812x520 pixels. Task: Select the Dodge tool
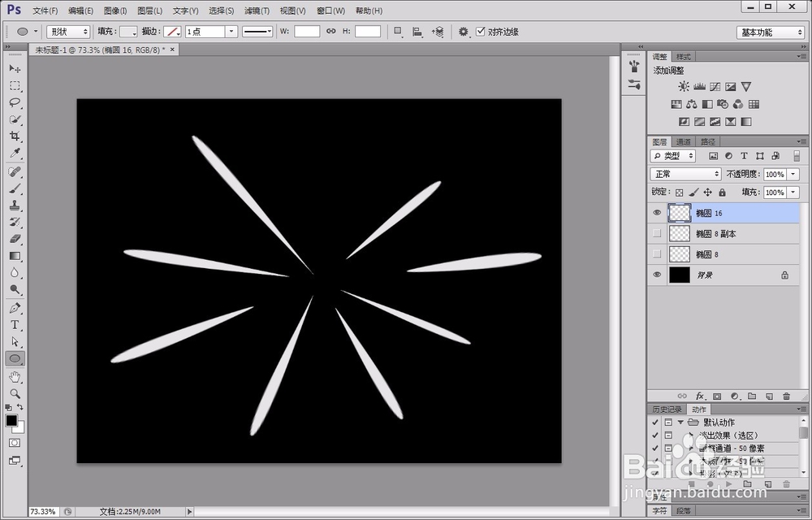15,290
